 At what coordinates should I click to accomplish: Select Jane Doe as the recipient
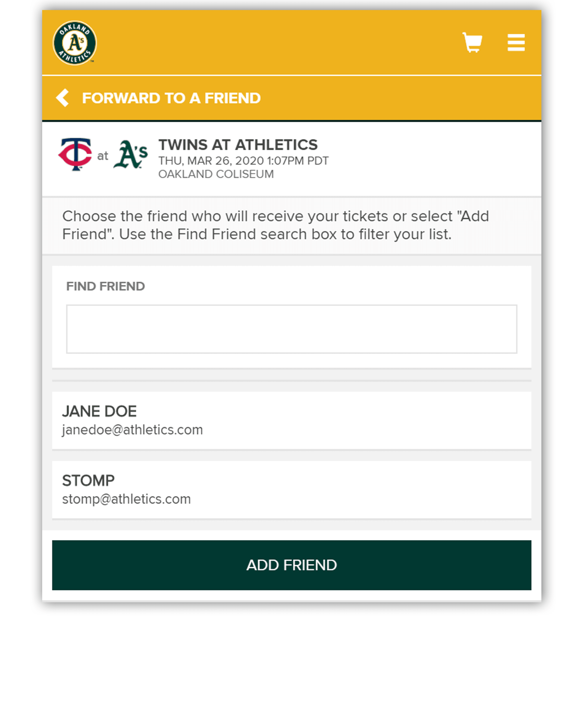[x=99, y=411]
